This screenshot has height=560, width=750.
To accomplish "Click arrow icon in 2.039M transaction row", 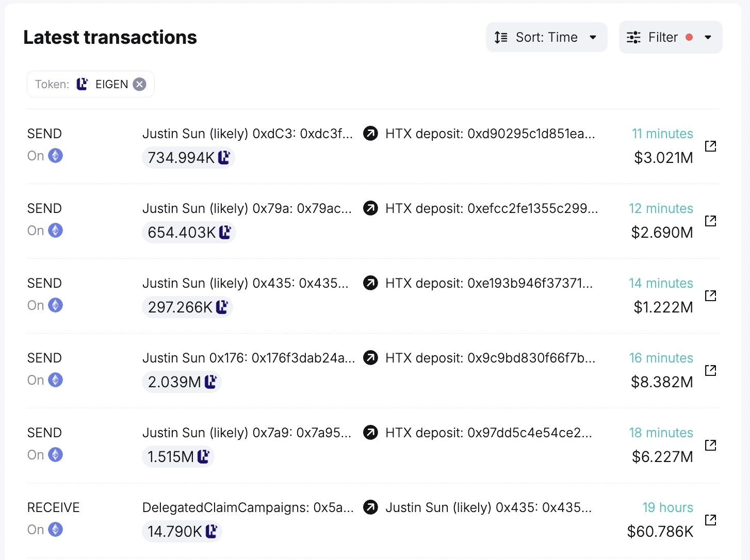I will [370, 358].
